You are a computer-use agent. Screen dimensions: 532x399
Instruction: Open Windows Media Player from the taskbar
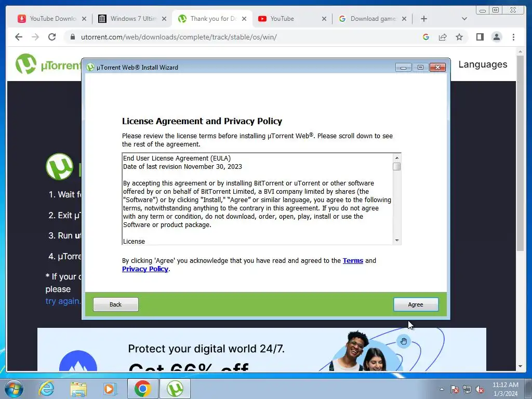point(110,389)
